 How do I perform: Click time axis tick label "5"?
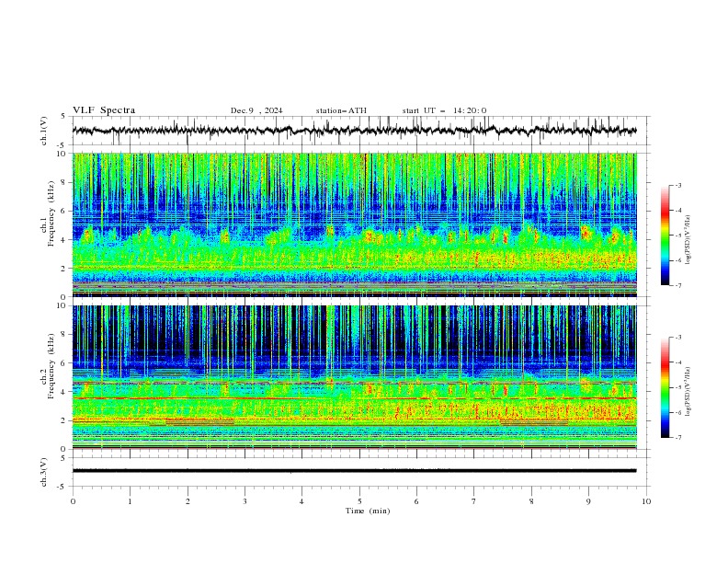pos(359,501)
